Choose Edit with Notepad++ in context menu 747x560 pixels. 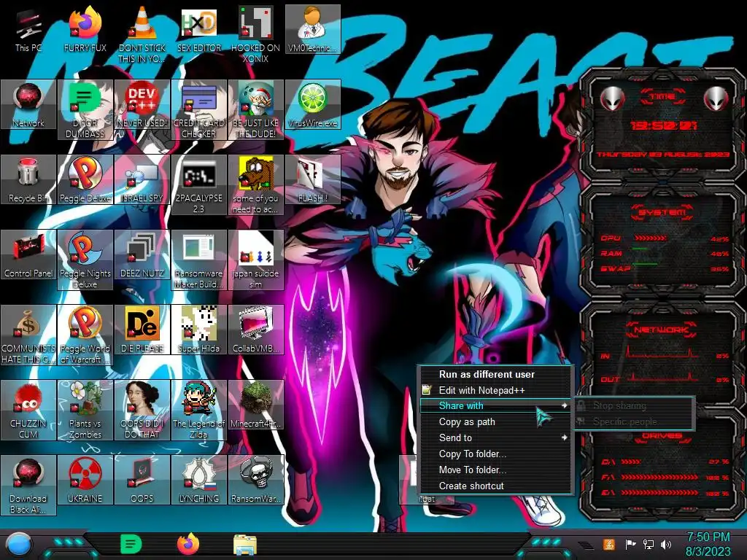[x=495, y=391]
